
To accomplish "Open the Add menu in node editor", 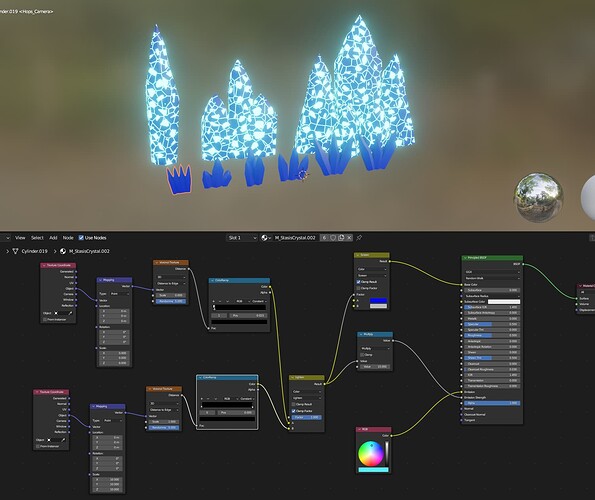I will point(53,238).
